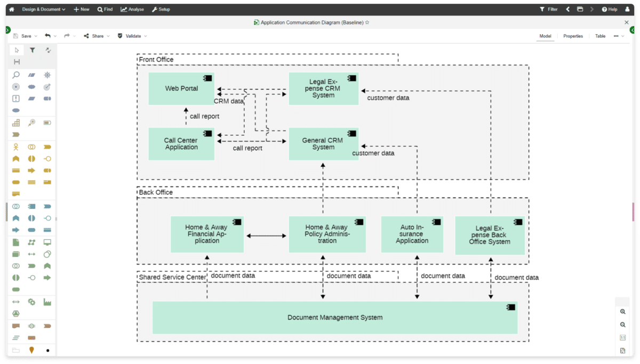Click the Share button
This screenshot has width=640, height=364.
[94, 36]
